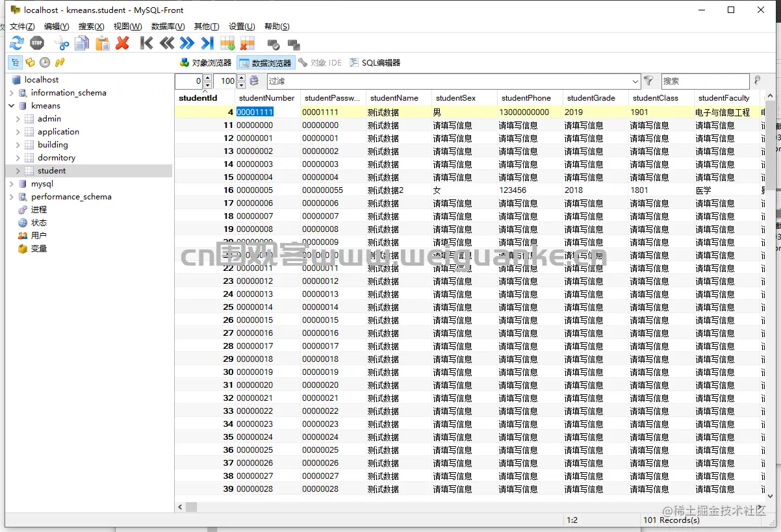
Task: Click the Copy toolbar icon
Action: click(x=82, y=44)
